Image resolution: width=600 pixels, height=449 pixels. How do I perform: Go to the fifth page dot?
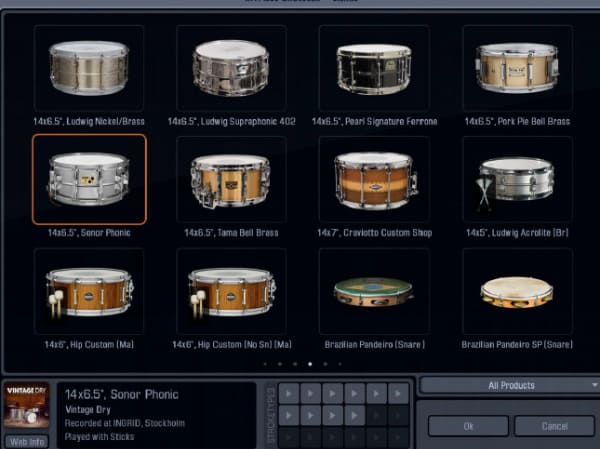pos(325,364)
